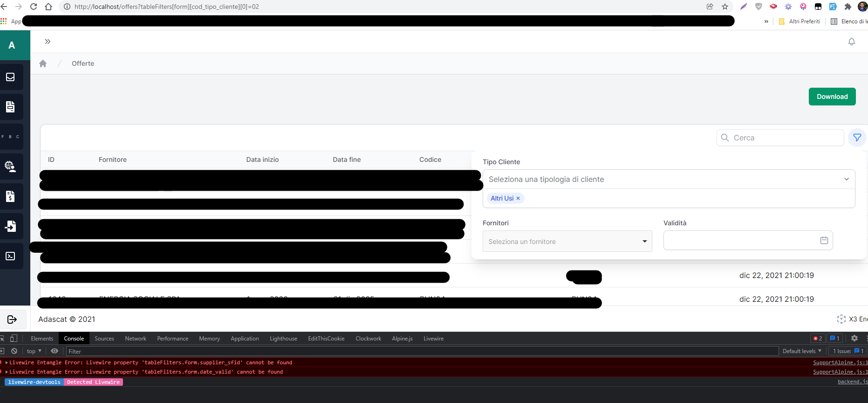Open devtools settings gear
Viewport: 868px width, 403px height.
[854, 339]
